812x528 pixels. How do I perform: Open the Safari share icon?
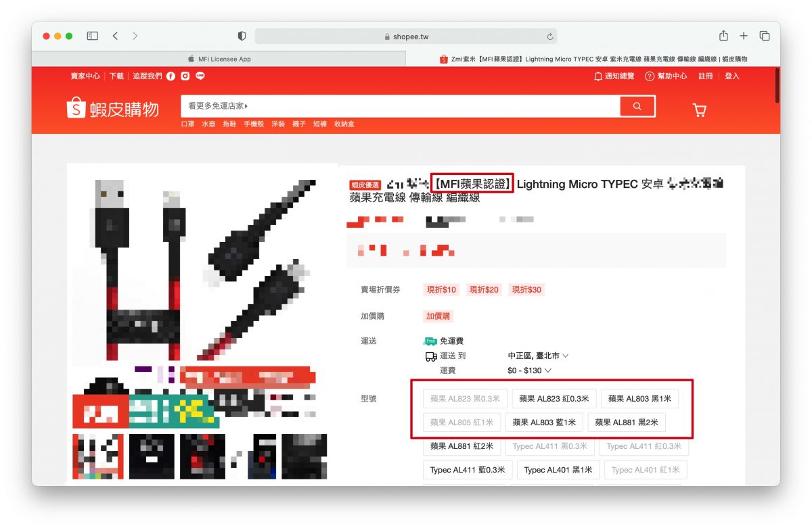(x=723, y=35)
